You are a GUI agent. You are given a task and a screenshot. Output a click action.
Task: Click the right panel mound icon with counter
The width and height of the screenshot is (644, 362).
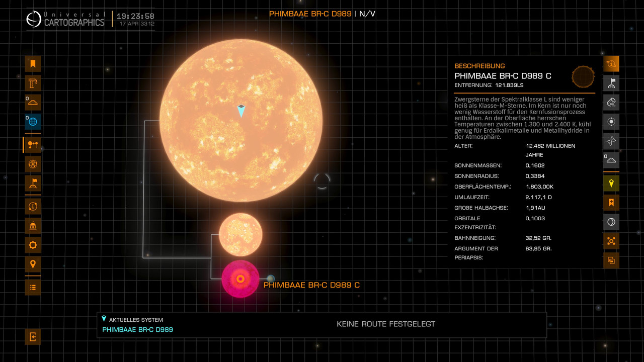pyautogui.click(x=611, y=160)
